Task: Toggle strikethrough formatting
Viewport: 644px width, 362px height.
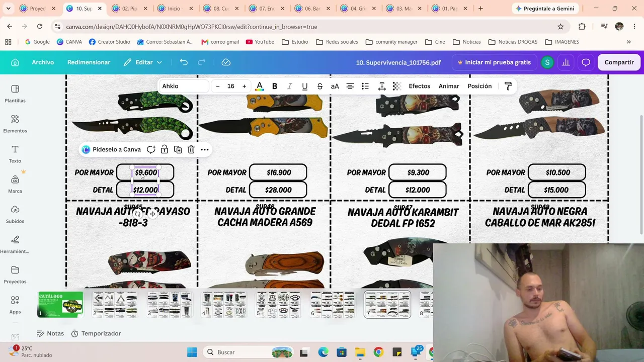Action: point(319,86)
